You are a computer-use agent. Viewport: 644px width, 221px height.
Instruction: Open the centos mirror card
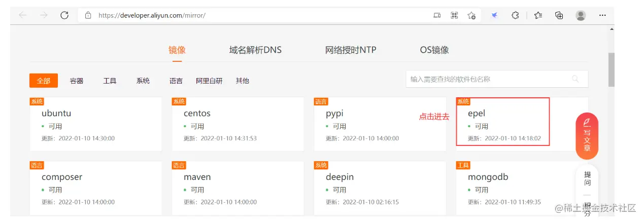[x=238, y=124]
